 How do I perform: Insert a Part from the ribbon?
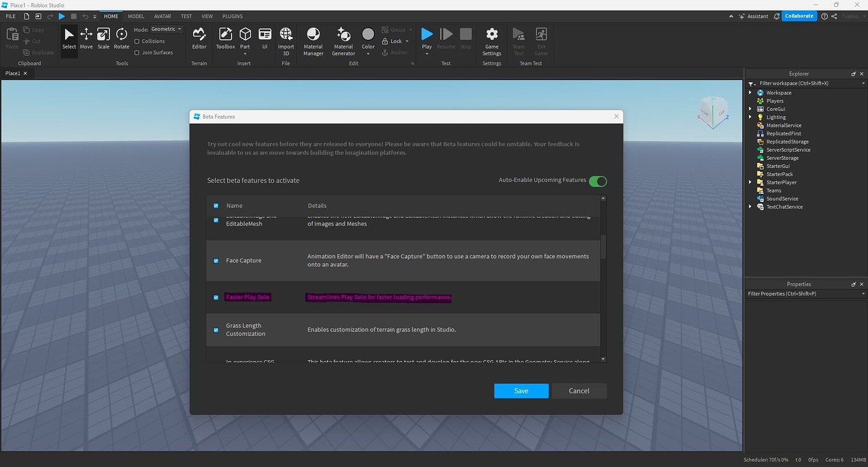[x=245, y=38]
